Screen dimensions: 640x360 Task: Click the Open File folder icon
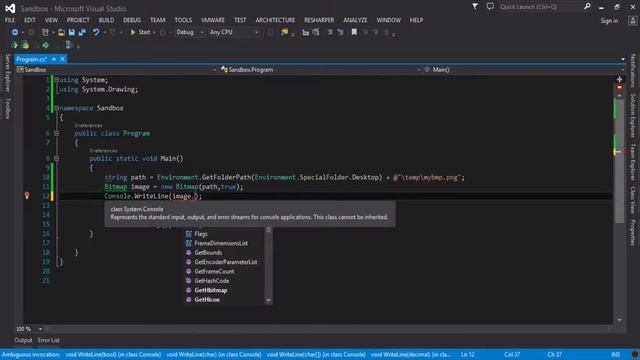(61, 32)
